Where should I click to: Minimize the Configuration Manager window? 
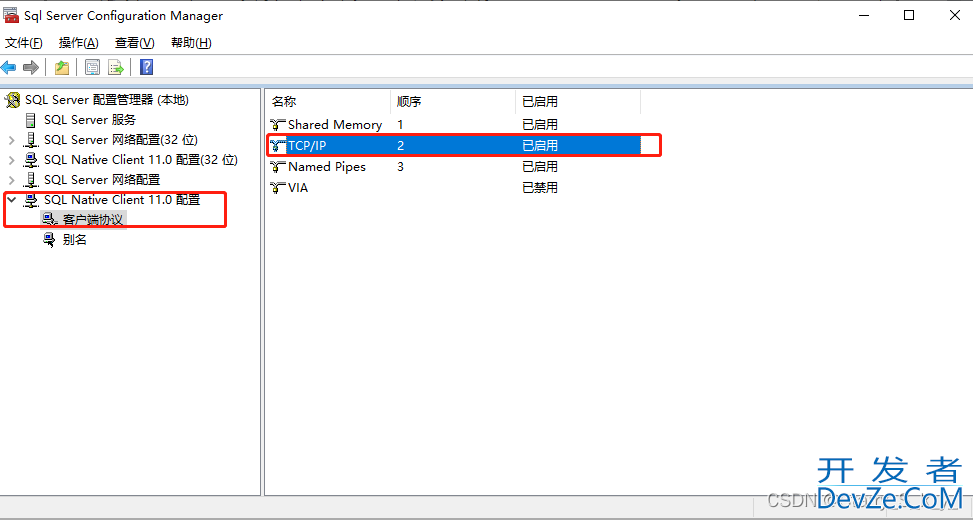click(x=863, y=16)
